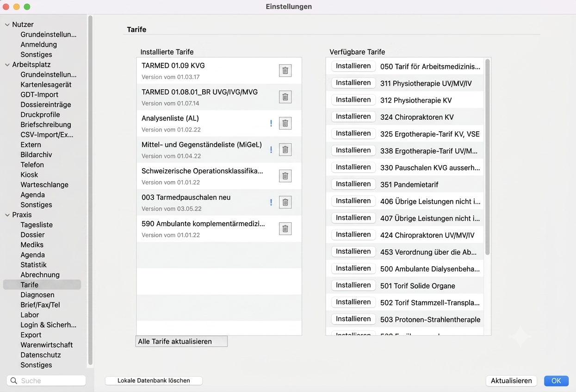Click the search magnifier icon
This screenshot has width=576, height=392.
(13, 380)
